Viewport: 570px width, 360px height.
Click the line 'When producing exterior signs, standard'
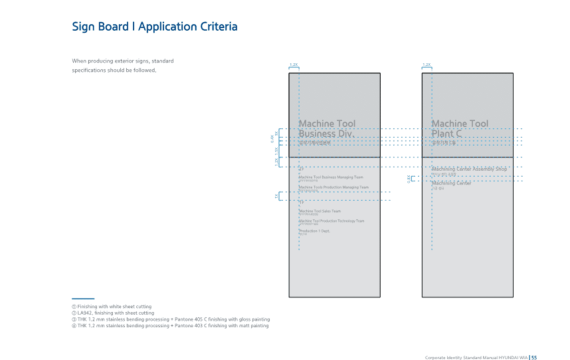tap(123, 61)
